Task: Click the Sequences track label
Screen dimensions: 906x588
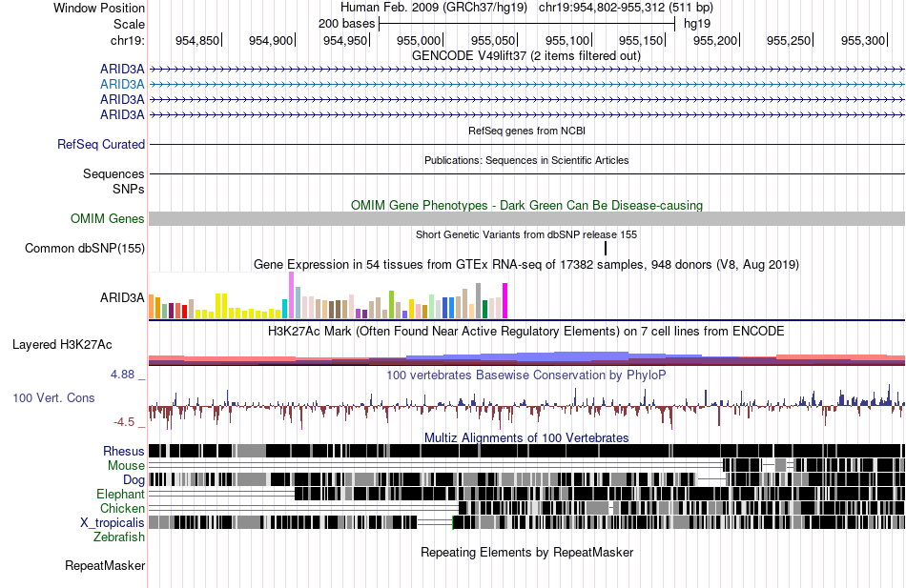Action: (x=113, y=173)
